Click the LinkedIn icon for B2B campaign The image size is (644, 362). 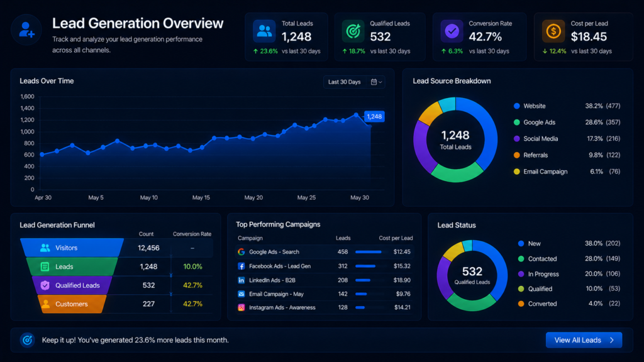(x=241, y=280)
